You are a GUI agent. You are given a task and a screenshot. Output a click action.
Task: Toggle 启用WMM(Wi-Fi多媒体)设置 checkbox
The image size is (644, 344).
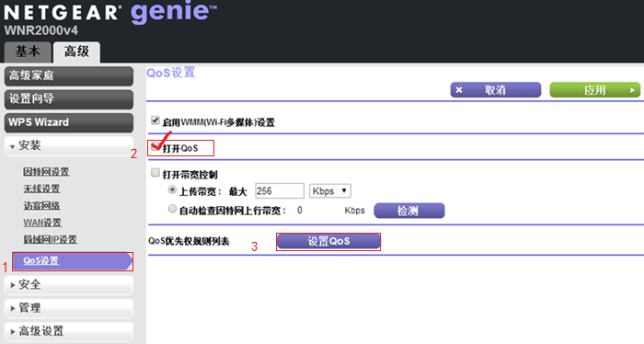coord(155,120)
